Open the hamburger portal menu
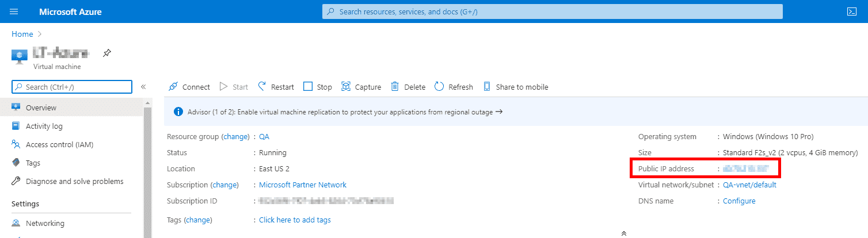The width and height of the screenshot is (868, 238). (x=14, y=11)
